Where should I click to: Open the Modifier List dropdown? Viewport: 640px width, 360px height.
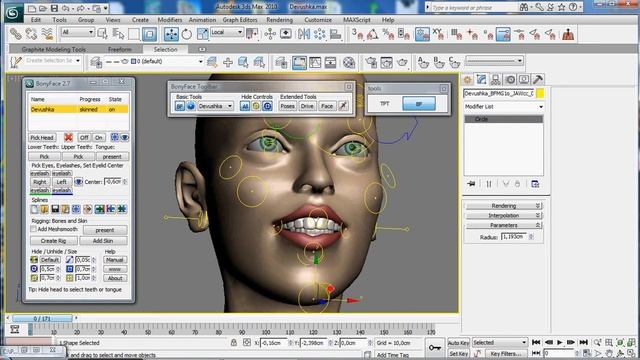(504, 107)
